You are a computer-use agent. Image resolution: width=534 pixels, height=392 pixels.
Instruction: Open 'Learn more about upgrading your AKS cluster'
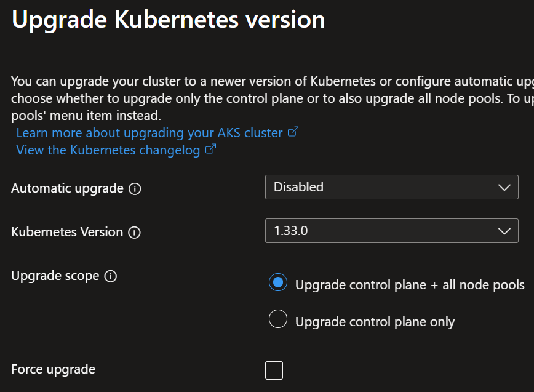[x=149, y=133]
